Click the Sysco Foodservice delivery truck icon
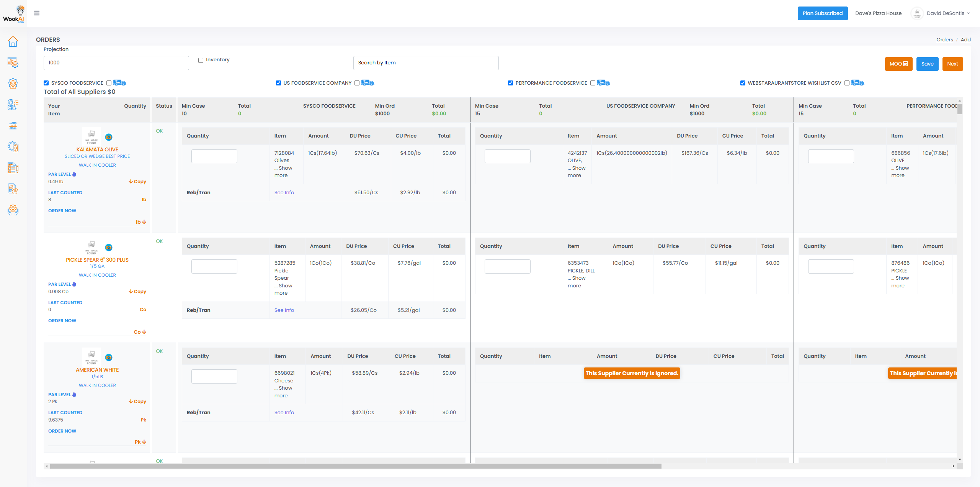 120,83
